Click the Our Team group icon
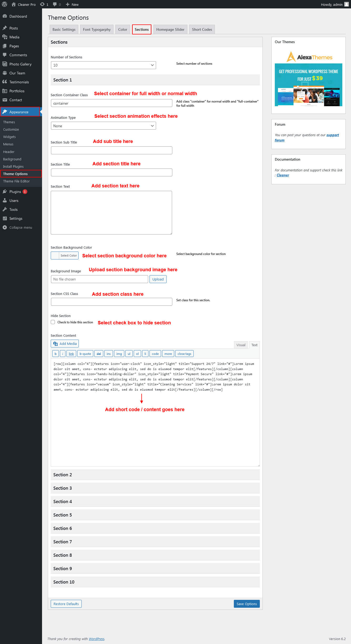The width and height of the screenshot is (351, 644). coord(5,73)
